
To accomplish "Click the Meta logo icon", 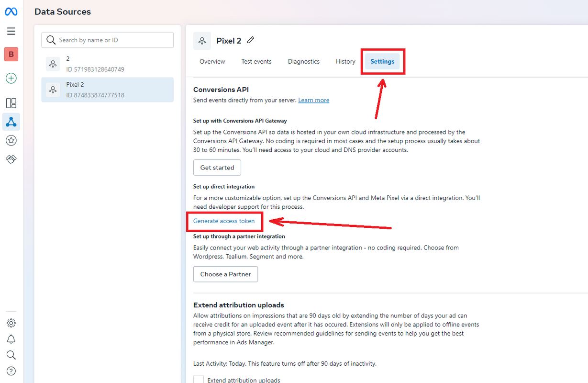I will [x=11, y=11].
